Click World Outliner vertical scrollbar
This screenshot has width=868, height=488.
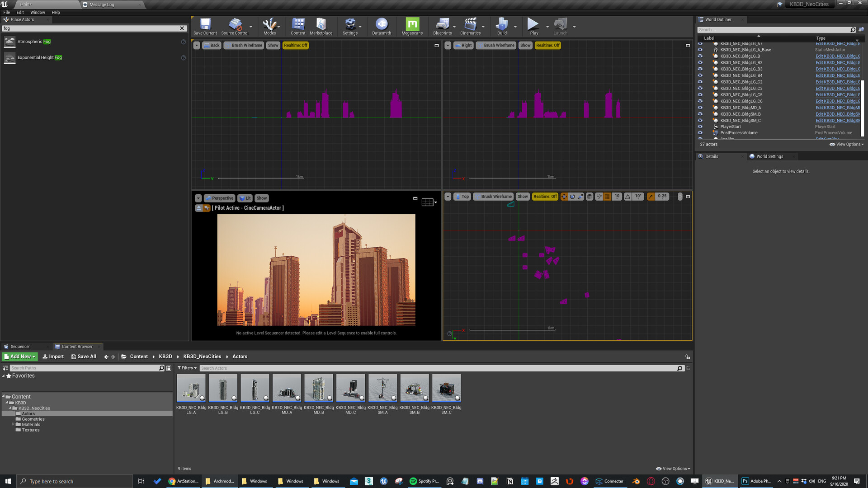point(862,108)
